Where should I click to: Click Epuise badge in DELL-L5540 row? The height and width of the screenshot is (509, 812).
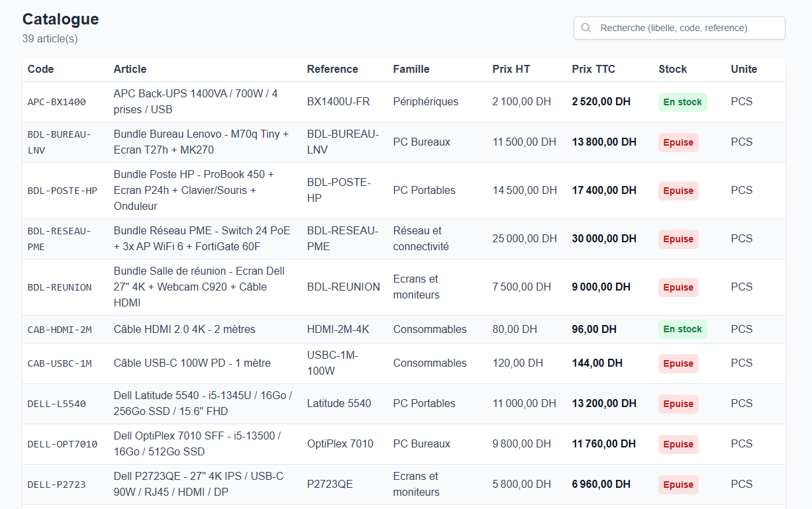tap(678, 404)
